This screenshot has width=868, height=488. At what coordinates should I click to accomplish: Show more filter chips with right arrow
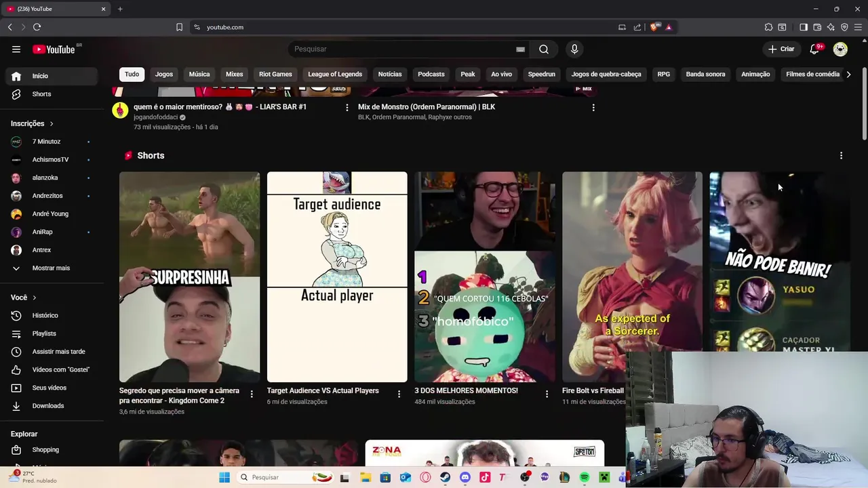click(848, 74)
